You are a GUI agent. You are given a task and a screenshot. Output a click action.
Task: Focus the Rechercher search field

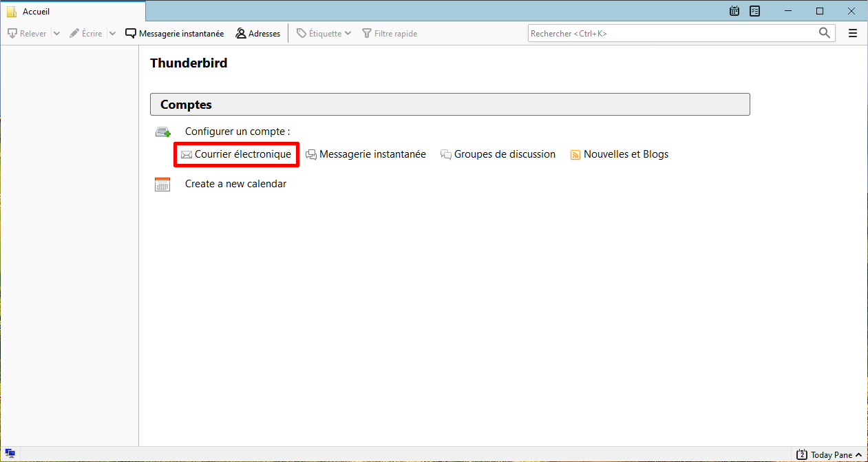(x=681, y=33)
